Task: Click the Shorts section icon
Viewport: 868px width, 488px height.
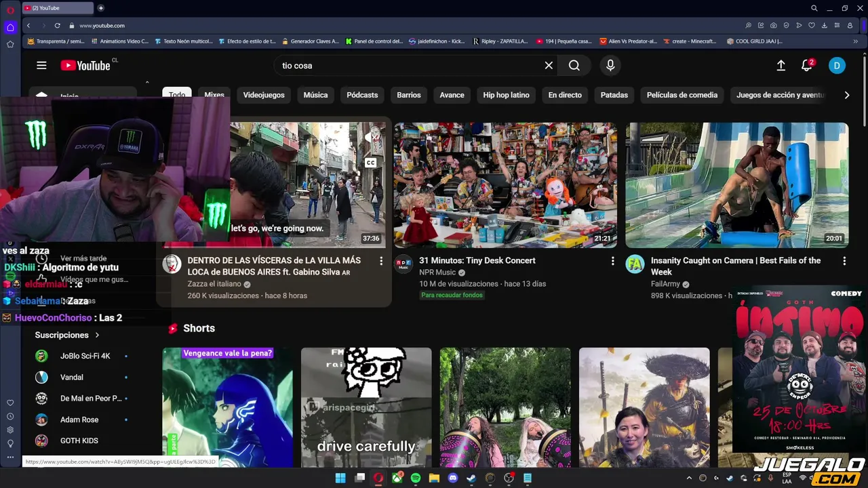Action: tap(172, 328)
